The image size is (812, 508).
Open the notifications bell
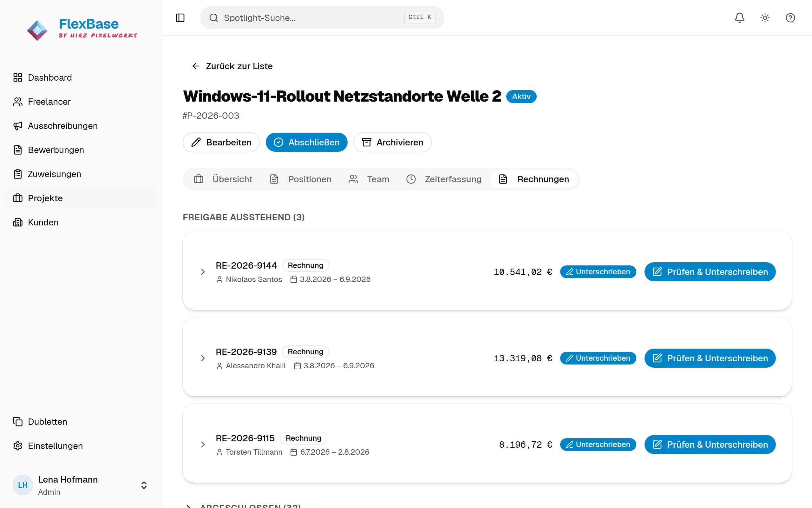pyautogui.click(x=740, y=17)
